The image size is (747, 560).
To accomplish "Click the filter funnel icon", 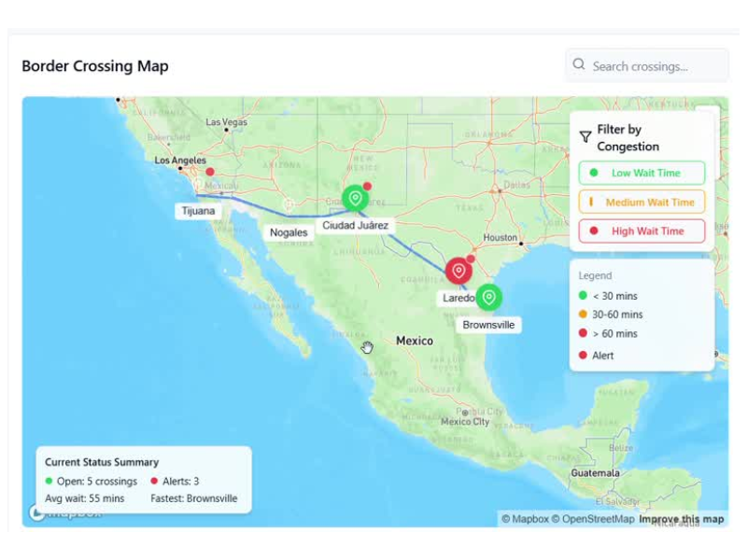I will [x=585, y=137].
